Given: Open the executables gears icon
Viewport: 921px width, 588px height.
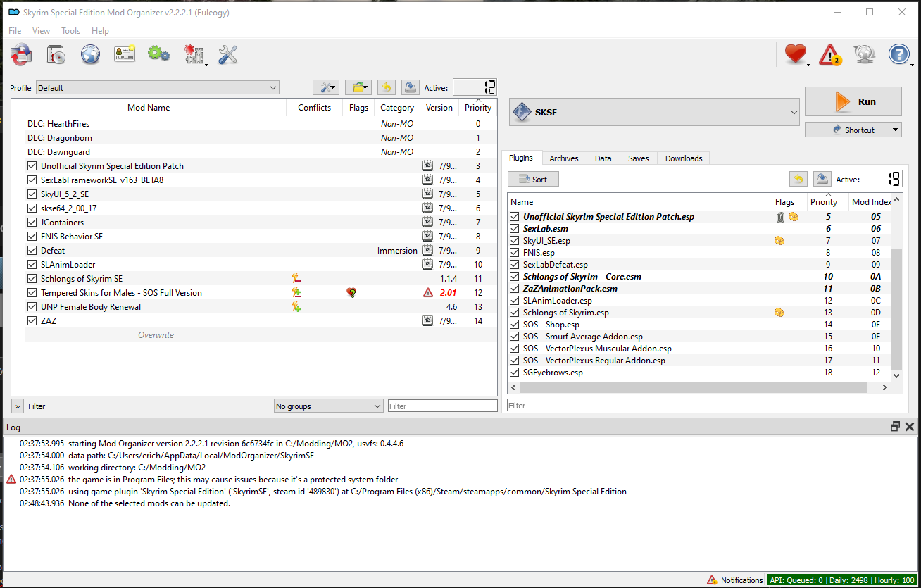Looking at the screenshot, I should coord(158,54).
